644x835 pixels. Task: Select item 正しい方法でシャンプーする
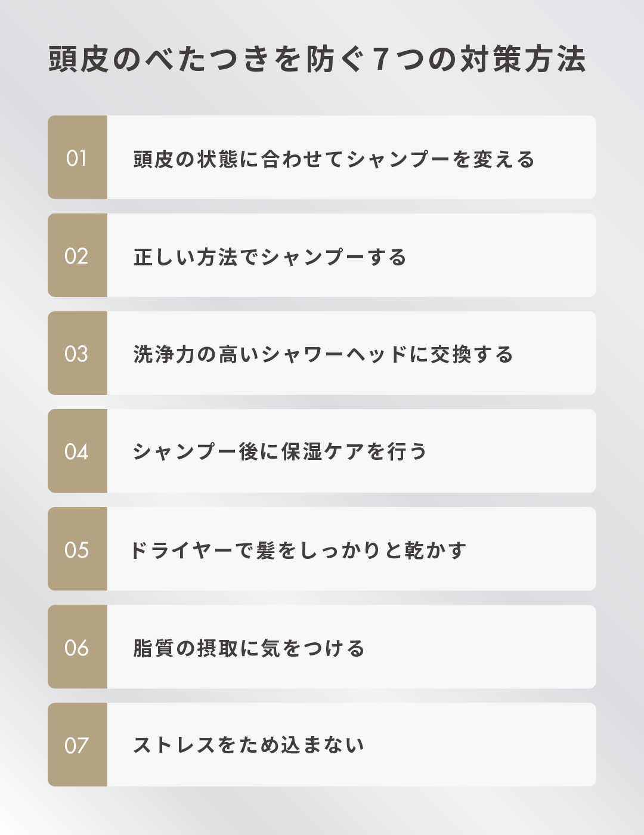pyautogui.click(x=322, y=255)
